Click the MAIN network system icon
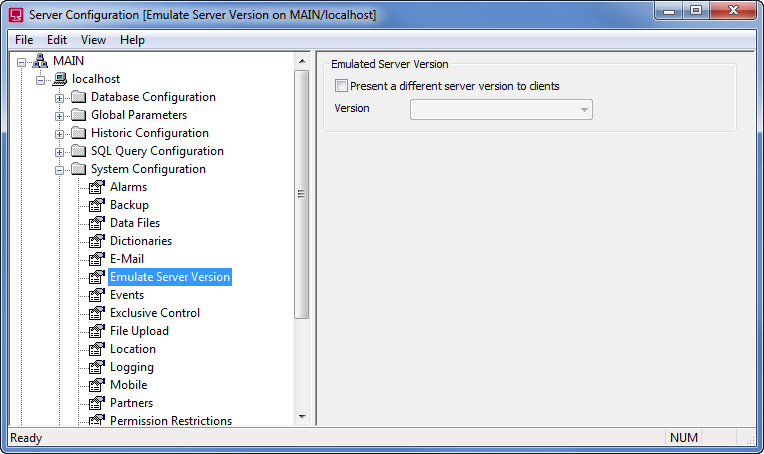764x454 pixels. (40, 61)
